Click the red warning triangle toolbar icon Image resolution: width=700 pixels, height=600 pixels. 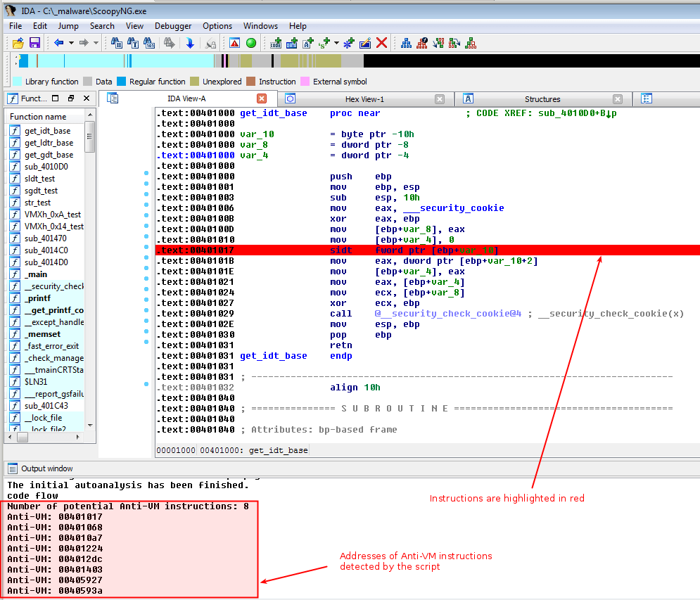point(234,43)
